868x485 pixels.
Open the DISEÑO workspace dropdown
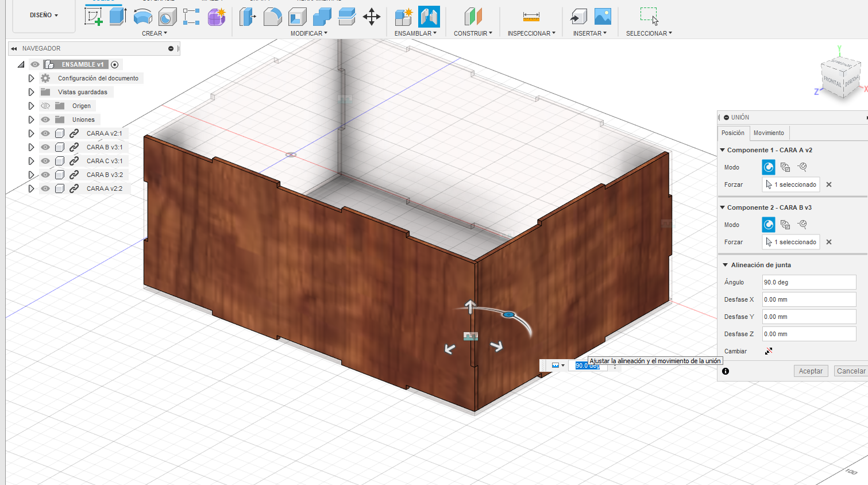click(x=44, y=15)
